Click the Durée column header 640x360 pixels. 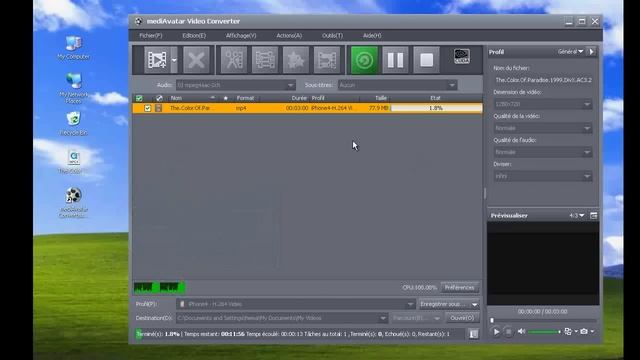point(299,98)
